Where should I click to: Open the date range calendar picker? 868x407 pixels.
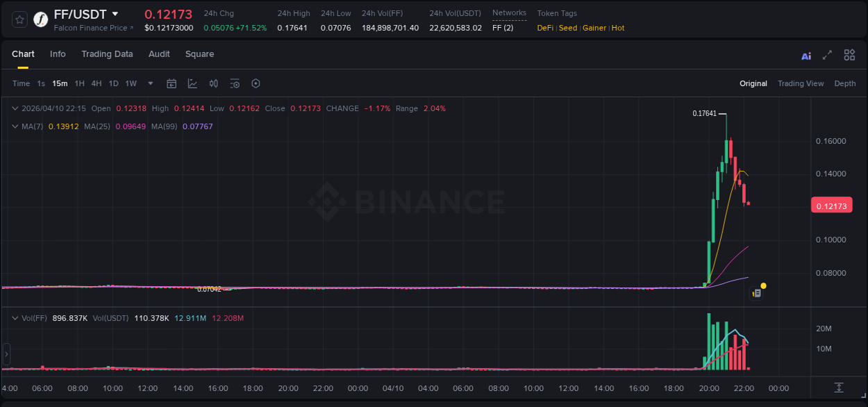click(172, 83)
